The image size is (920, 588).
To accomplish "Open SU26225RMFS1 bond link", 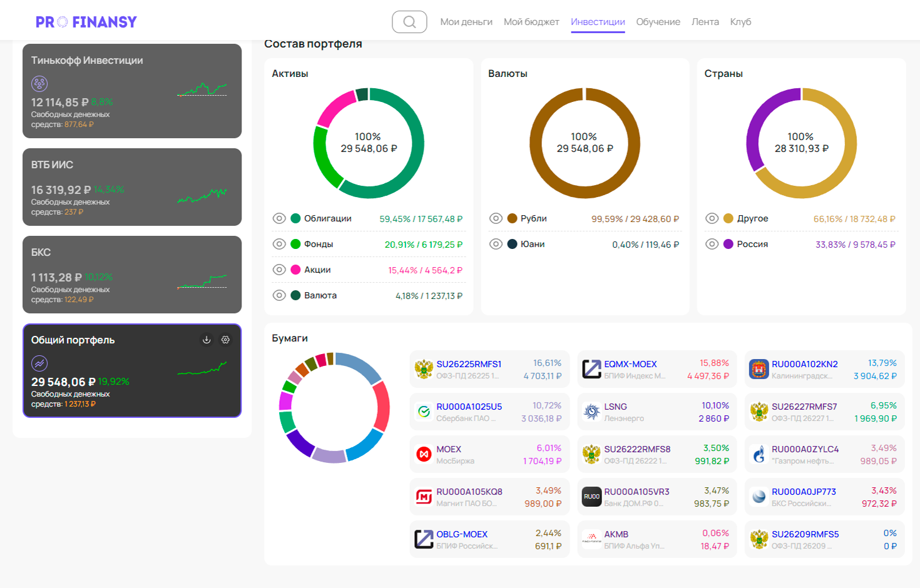I will pyautogui.click(x=469, y=364).
